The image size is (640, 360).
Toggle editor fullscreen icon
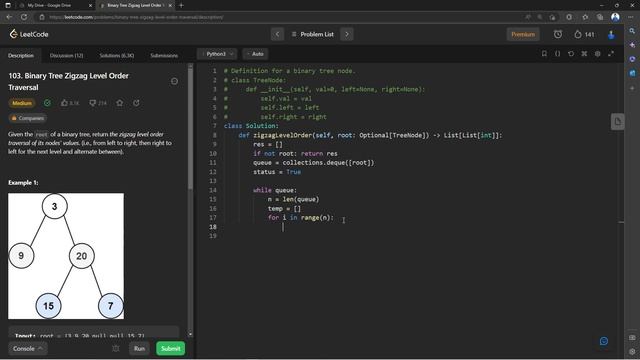[611, 54]
